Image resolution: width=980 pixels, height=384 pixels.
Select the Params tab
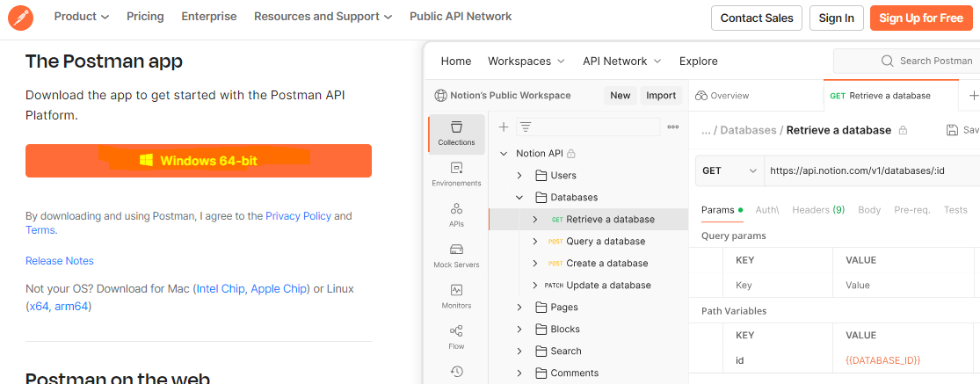click(722, 210)
